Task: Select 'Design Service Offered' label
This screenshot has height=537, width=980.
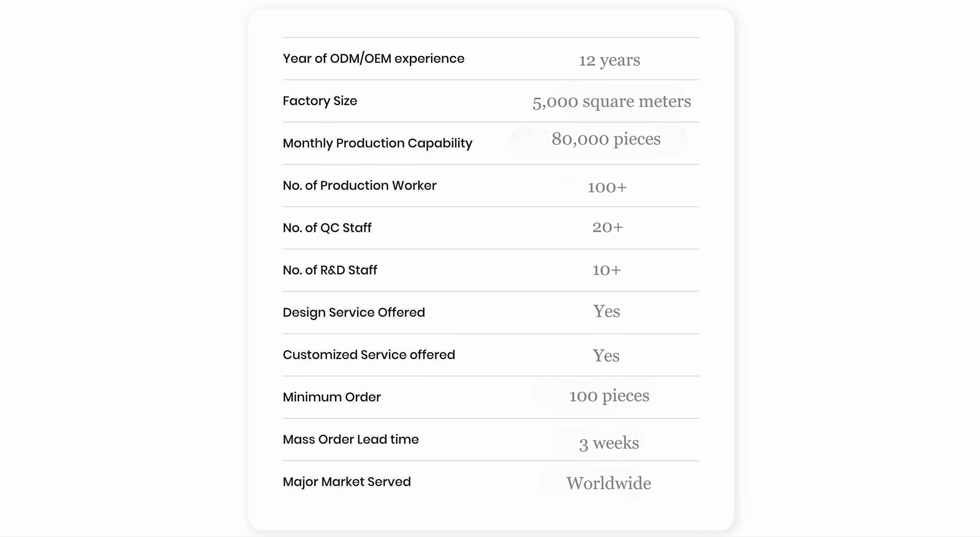Action: 354,313
